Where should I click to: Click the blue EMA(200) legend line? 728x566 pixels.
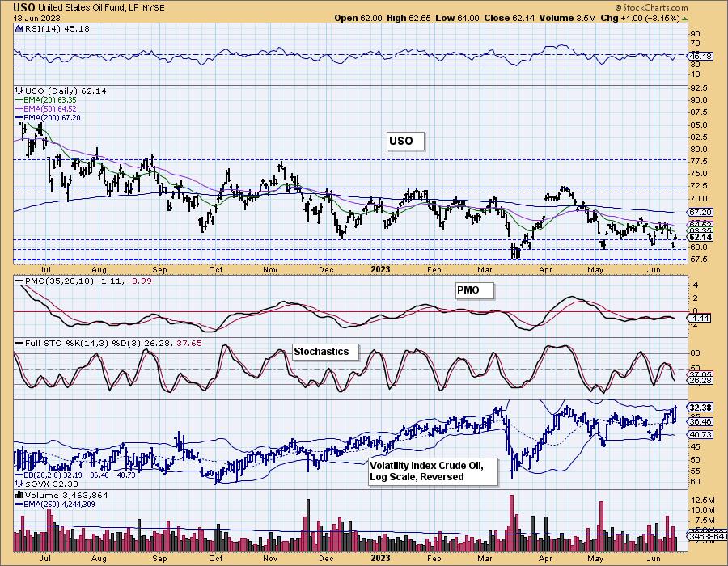(x=19, y=118)
